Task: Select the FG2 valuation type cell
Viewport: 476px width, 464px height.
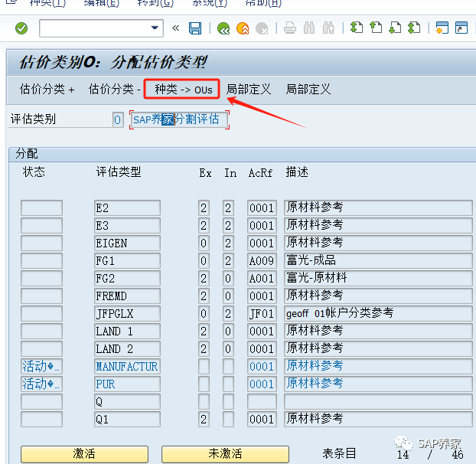Action: pyautogui.click(x=127, y=279)
